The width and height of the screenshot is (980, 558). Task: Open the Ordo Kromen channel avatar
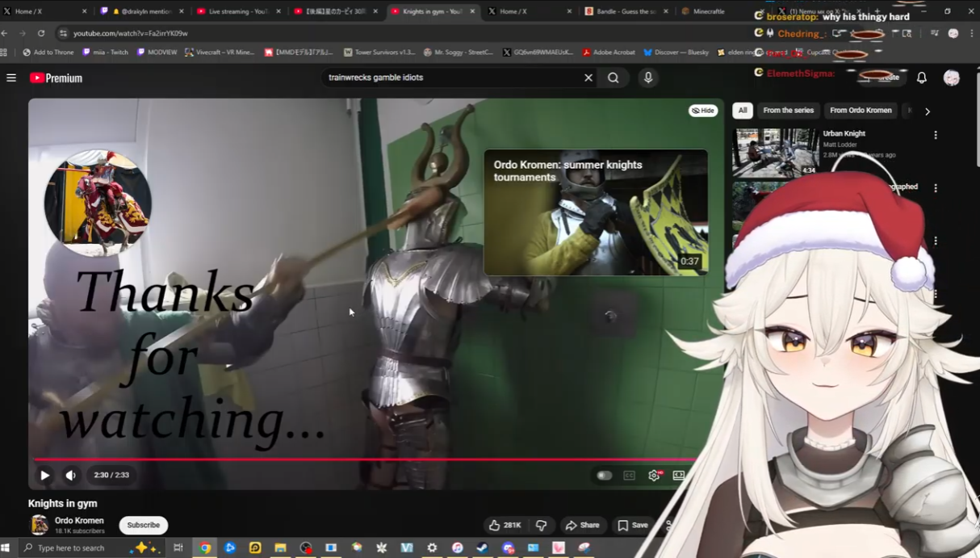coord(40,525)
